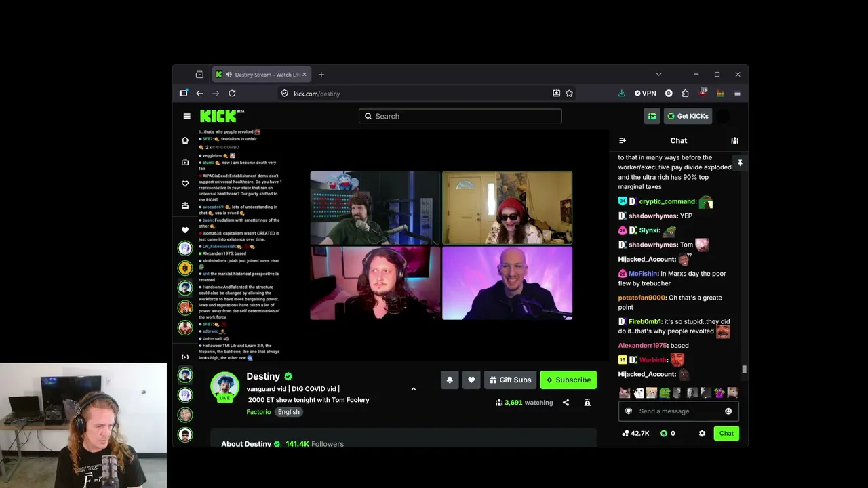Click chat username Fireb0mb1
Screen dimensions: 868x488
[x=644, y=322]
